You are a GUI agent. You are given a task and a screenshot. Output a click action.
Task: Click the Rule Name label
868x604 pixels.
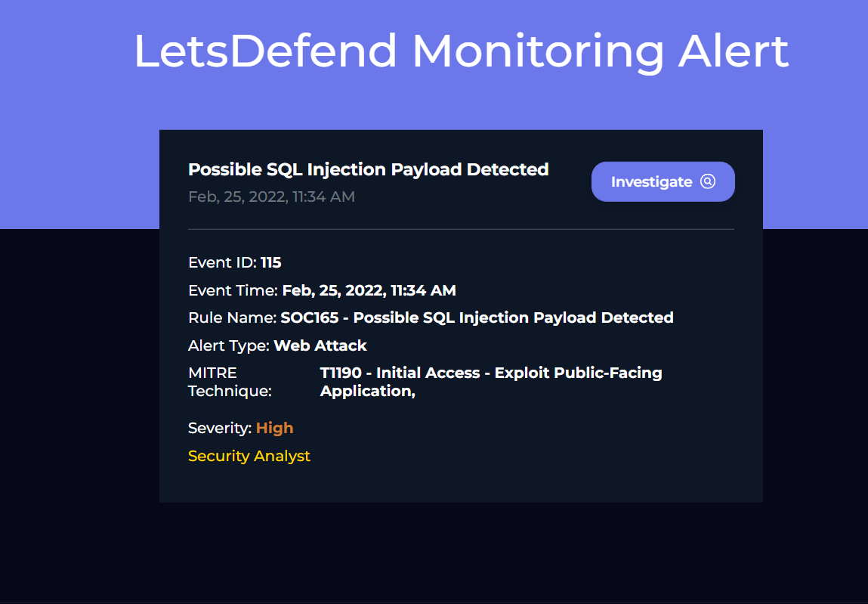[x=232, y=317]
